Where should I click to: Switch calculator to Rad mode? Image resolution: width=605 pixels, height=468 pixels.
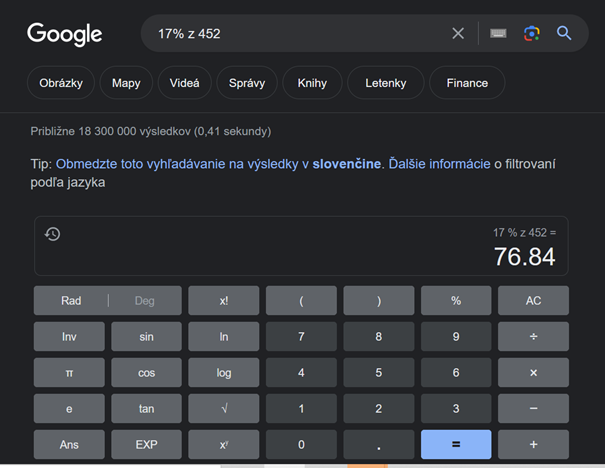pyautogui.click(x=71, y=301)
